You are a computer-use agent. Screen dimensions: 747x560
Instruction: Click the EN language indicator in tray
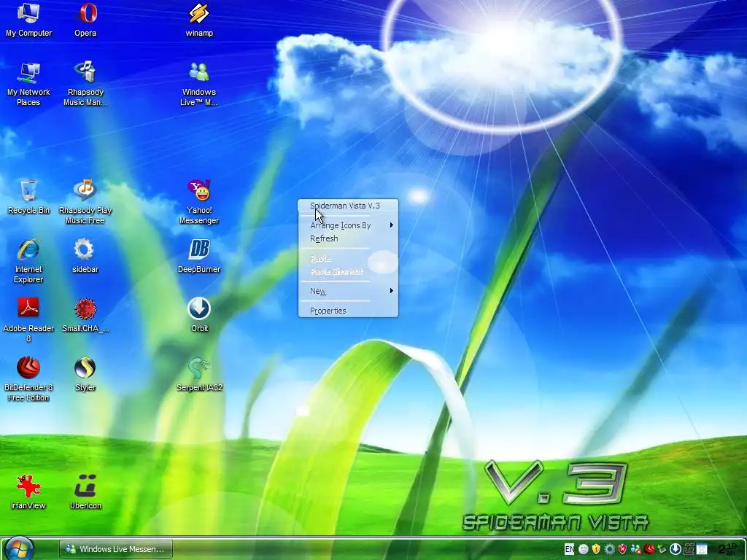[x=569, y=549]
